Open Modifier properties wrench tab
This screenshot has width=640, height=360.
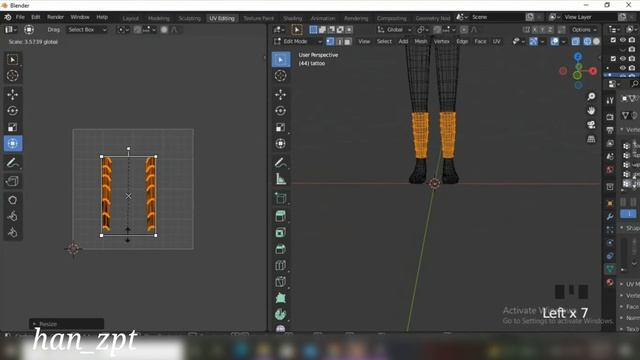[x=610, y=216]
